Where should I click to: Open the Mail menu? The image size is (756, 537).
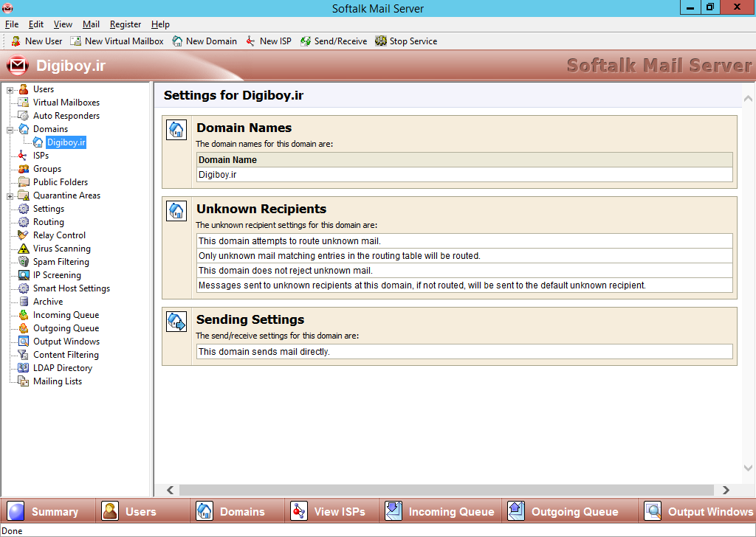pos(91,24)
